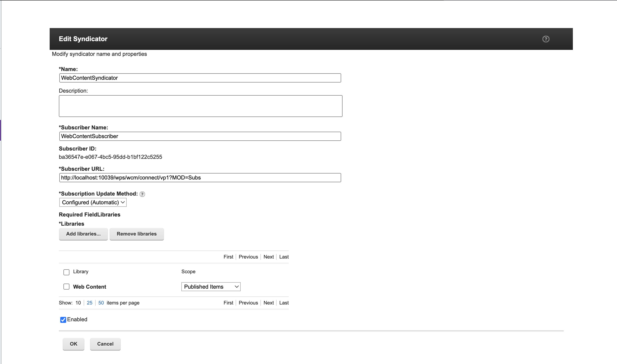
Task: Click the Subscription Update Method help icon
Action: tap(142, 194)
